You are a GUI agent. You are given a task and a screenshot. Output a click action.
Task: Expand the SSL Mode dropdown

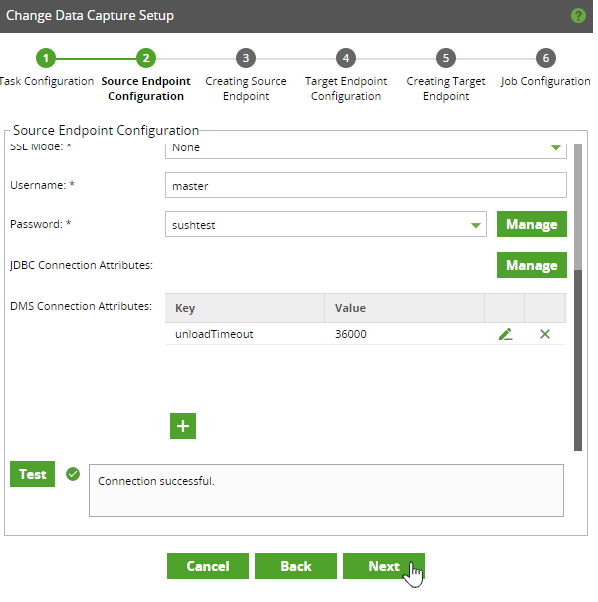[366, 150]
